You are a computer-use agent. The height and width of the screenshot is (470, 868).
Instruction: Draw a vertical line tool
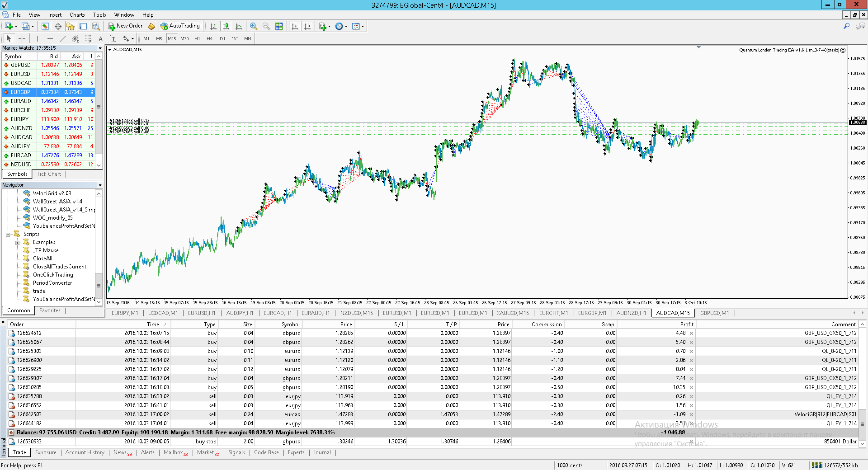(37, 38)
